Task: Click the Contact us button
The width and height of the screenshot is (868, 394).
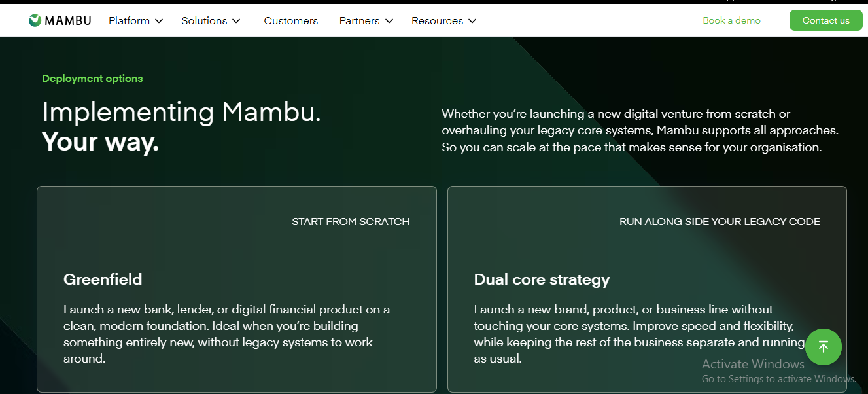Action: pyautogui.click(x=825, y=20)
